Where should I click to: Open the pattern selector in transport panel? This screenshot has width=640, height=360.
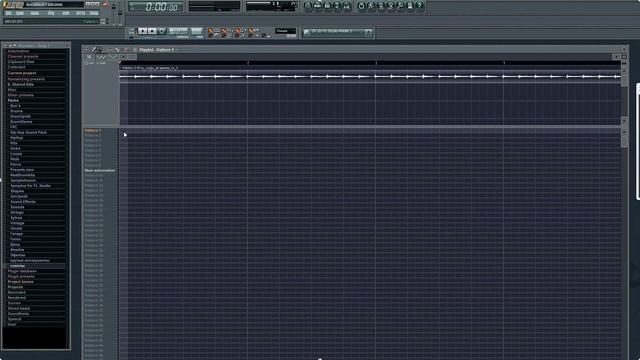click(x=196, y=31)
